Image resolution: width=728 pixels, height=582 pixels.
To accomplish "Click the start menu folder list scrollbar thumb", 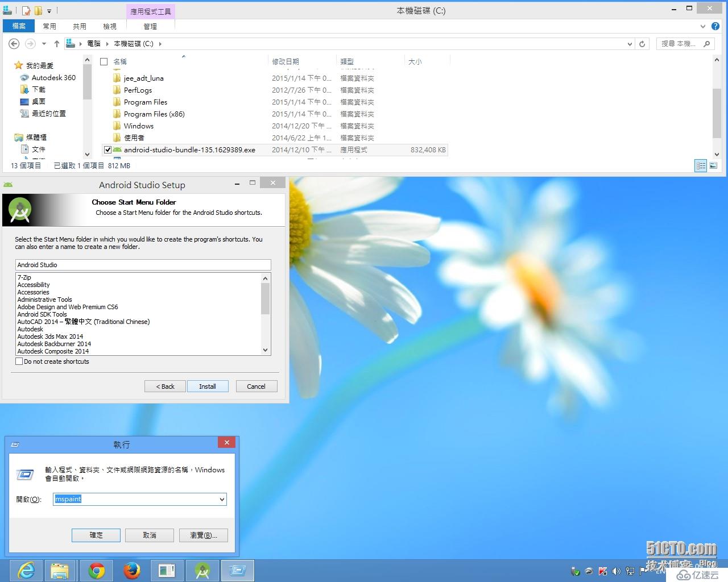I will (x=265, y=298).
